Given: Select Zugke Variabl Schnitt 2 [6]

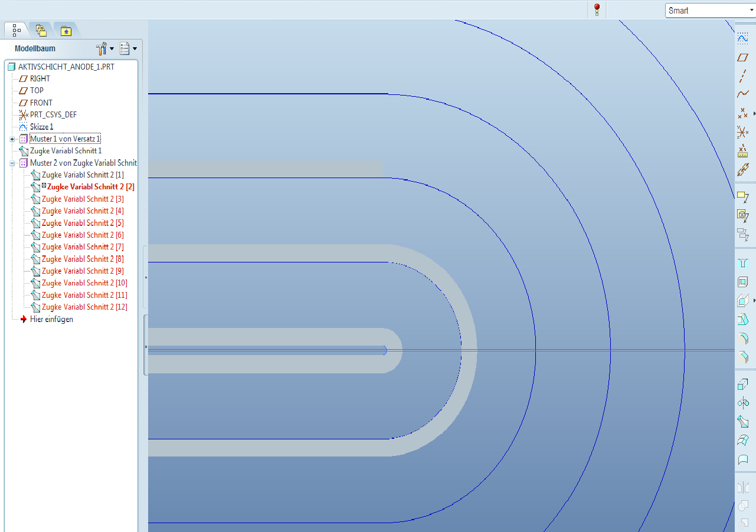Looking at the screenshot, I should point(83,235).
